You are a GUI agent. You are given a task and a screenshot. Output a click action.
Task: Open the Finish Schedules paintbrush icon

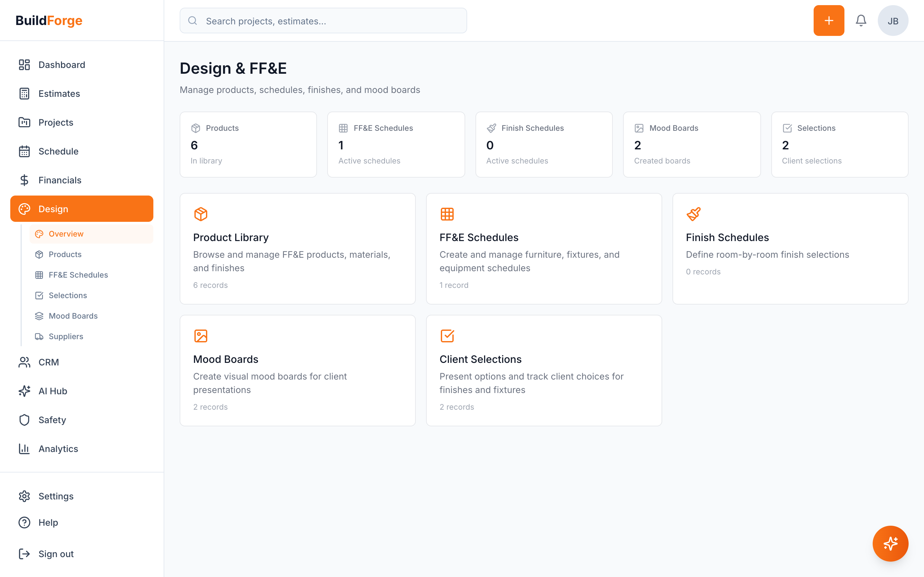point(693,214)
